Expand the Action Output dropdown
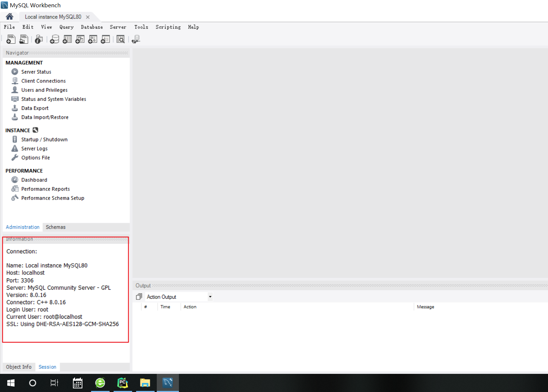548x392 pixels. coord(210,297)
